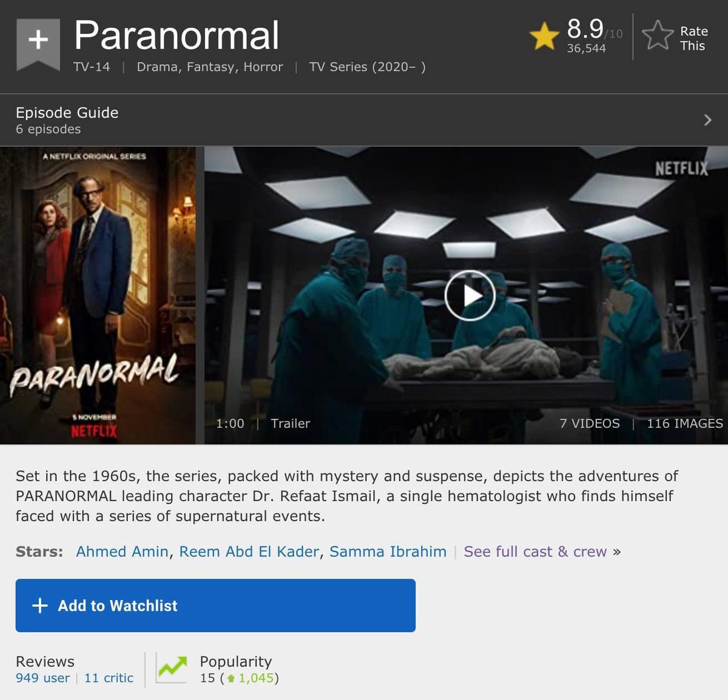The width and height of the screenshot is (728, 700).
Task: Click the yellow rating star icon
Action: coord(544,36)
